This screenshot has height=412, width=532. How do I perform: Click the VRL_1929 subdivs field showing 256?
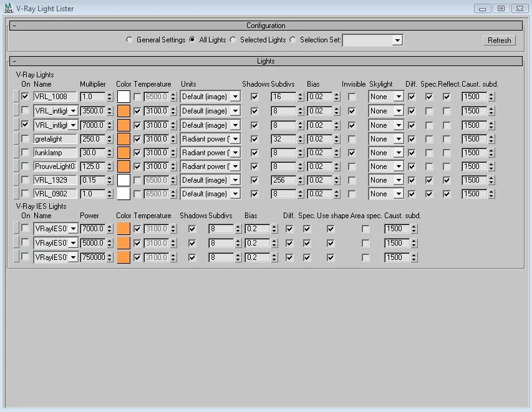pyautogui.click(x=283, y=180)
